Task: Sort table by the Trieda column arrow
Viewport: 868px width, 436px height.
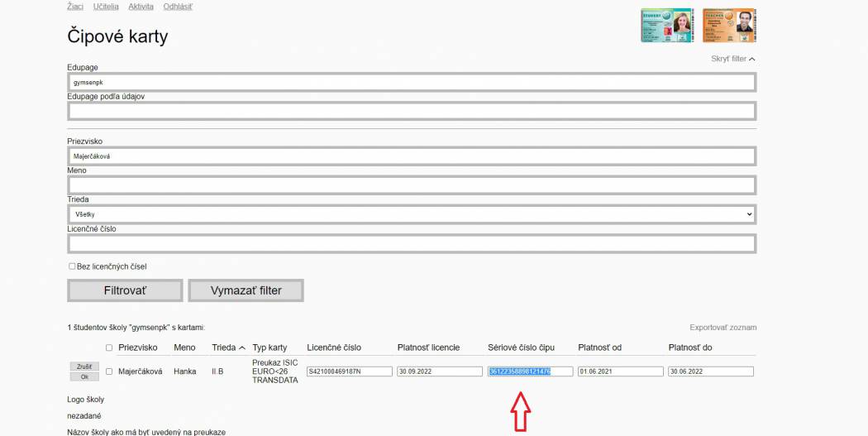Action: (242, 347)
